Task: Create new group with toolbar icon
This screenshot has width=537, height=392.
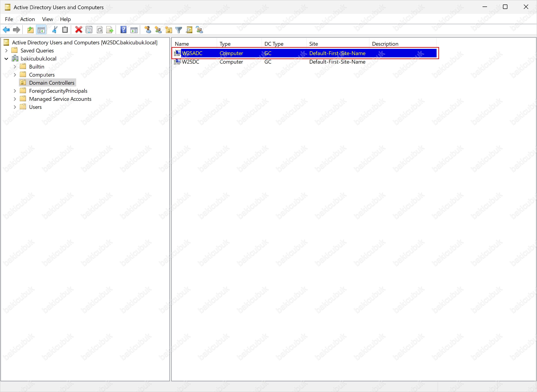Action: [158, 30]
